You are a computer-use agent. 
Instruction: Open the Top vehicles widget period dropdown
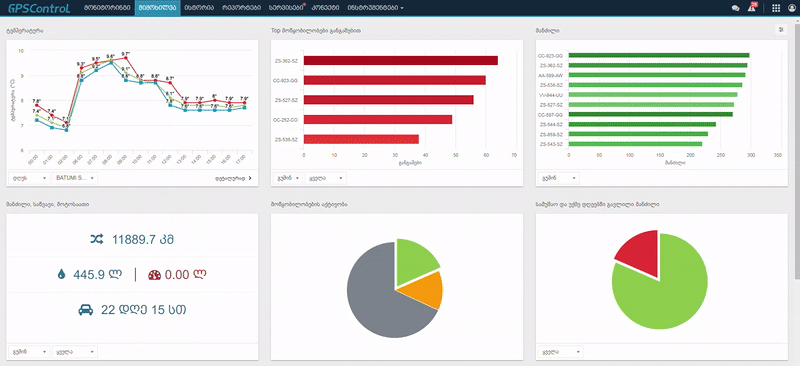click(288, 178)
